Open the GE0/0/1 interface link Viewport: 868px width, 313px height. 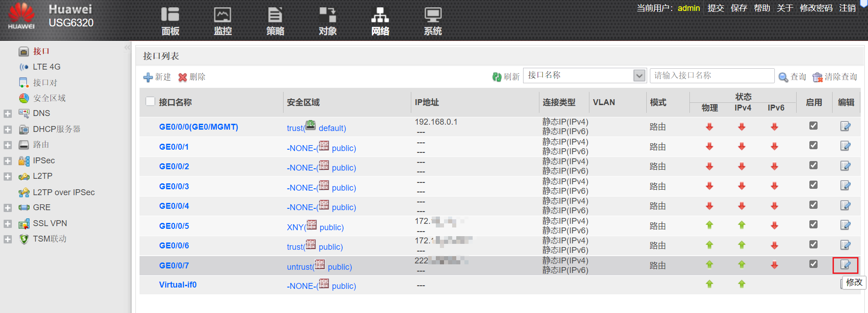[174, 147]
